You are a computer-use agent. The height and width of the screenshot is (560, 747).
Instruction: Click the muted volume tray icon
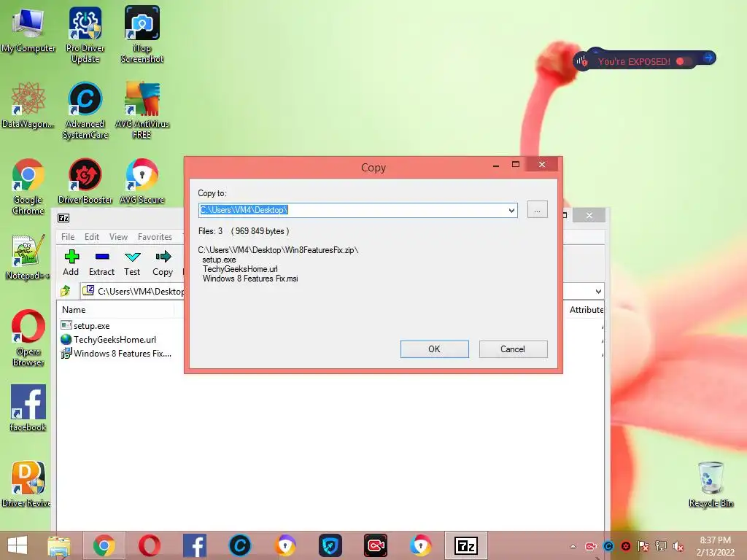pyautogui.click(x=678, y=546)
